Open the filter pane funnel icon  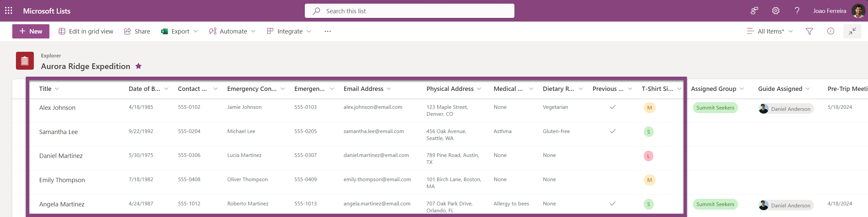pos(809,31)
